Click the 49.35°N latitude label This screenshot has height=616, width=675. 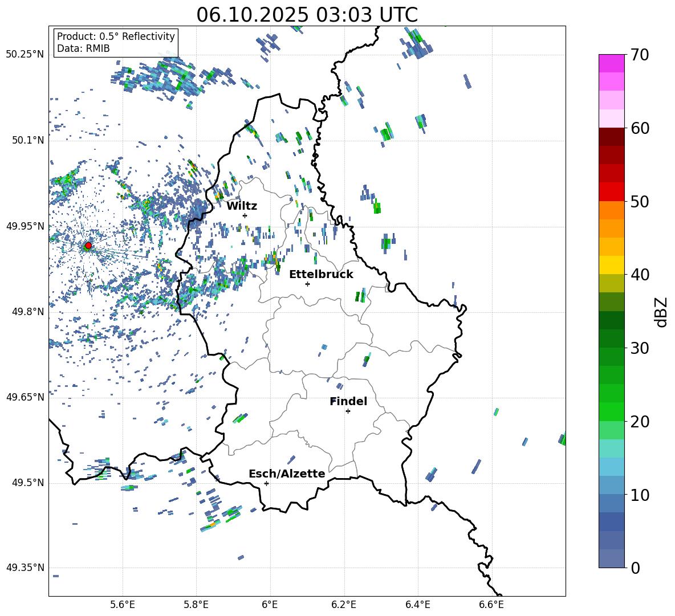pyautogui.click(x=25, y=568)
